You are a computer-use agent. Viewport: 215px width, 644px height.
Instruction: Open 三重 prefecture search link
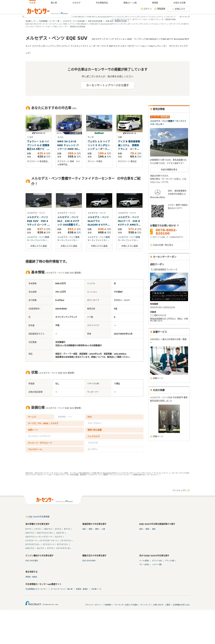[103, 529]
